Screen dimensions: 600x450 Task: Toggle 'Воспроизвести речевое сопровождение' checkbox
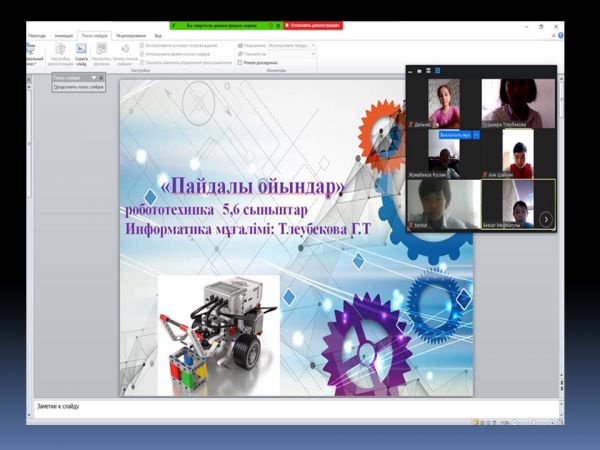tap(144, 45)
